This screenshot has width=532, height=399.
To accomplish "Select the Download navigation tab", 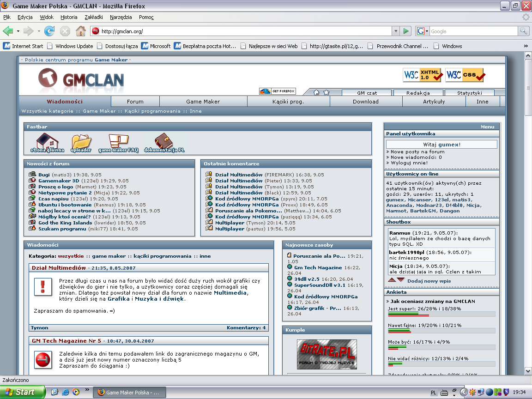I will point(365,102).
